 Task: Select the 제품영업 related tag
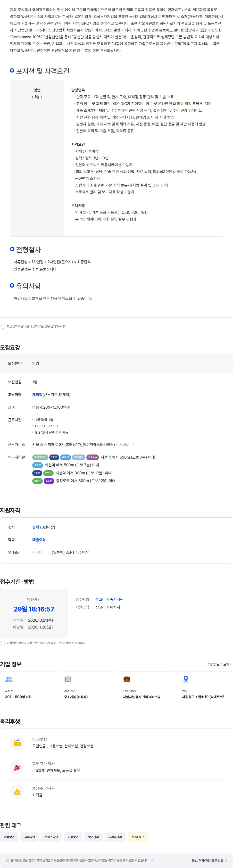9,837
